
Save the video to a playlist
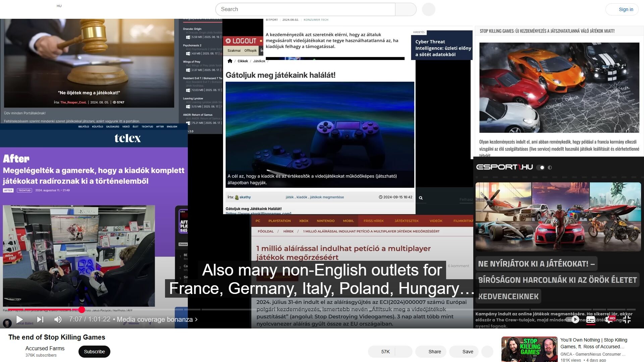pyautogui.click(x=464, y=352)
